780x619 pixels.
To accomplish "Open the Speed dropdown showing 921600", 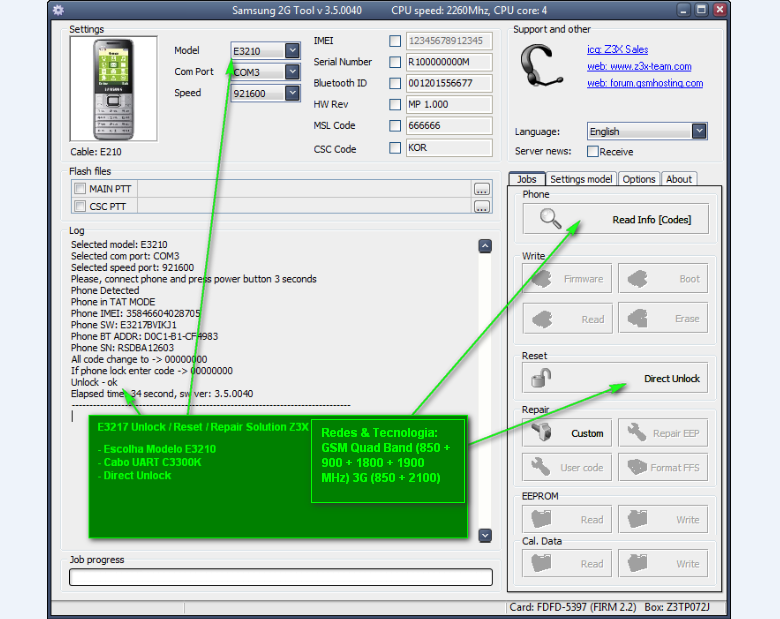I will coord(292,93).
